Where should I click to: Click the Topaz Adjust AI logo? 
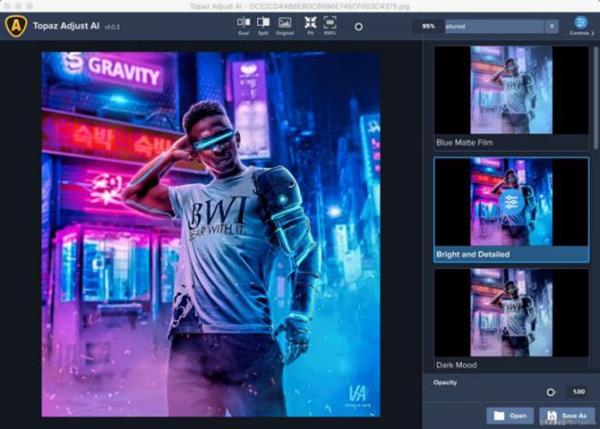point(16,26)
